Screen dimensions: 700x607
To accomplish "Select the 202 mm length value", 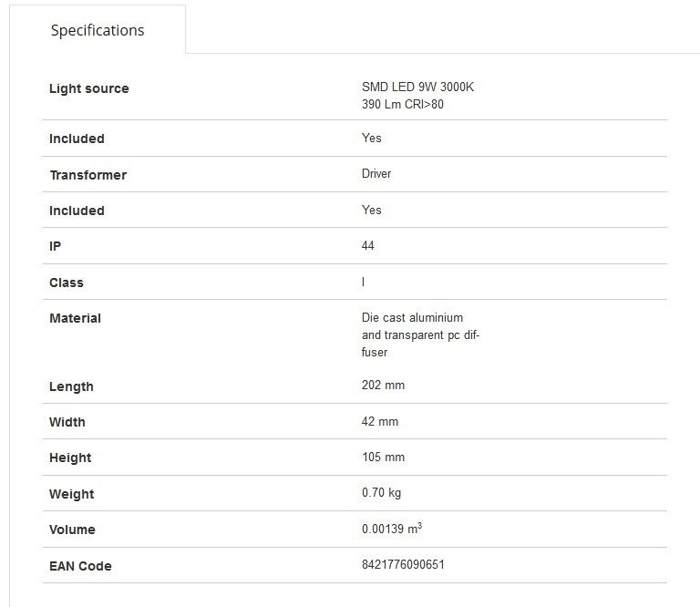I will (x=383, y=386).
